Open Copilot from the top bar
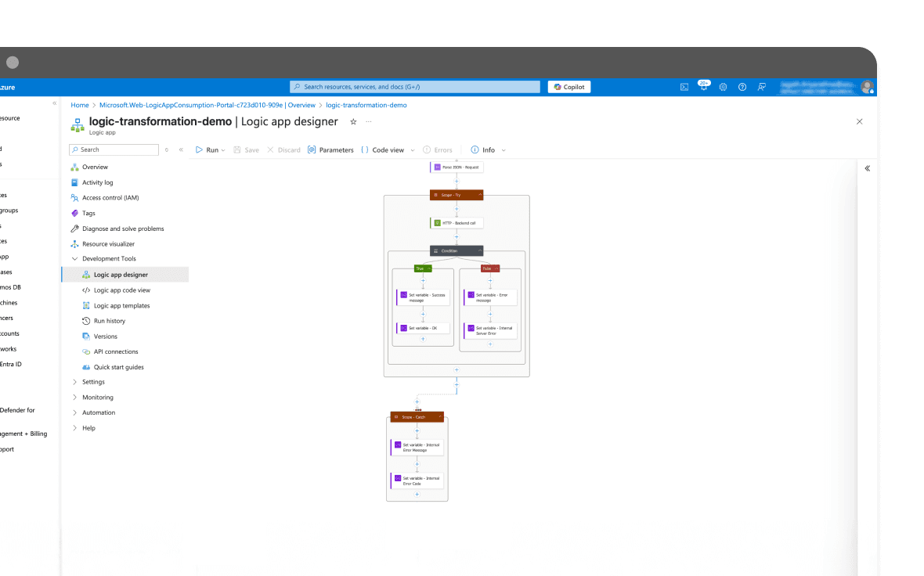 568,86
